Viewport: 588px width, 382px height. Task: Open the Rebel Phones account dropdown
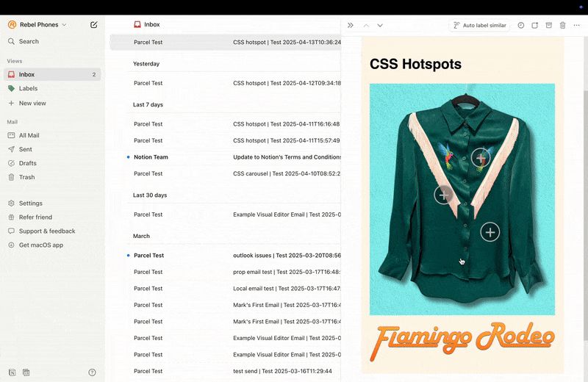pyautogui.click(x=37, y=25)
